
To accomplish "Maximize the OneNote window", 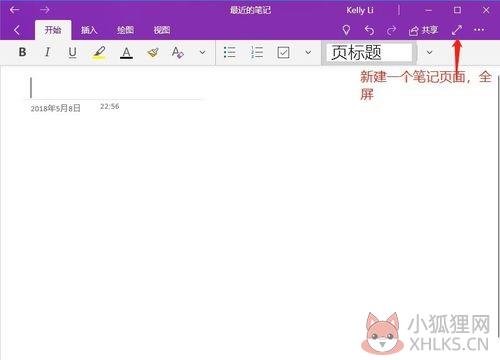I will [x=457, y=10].
